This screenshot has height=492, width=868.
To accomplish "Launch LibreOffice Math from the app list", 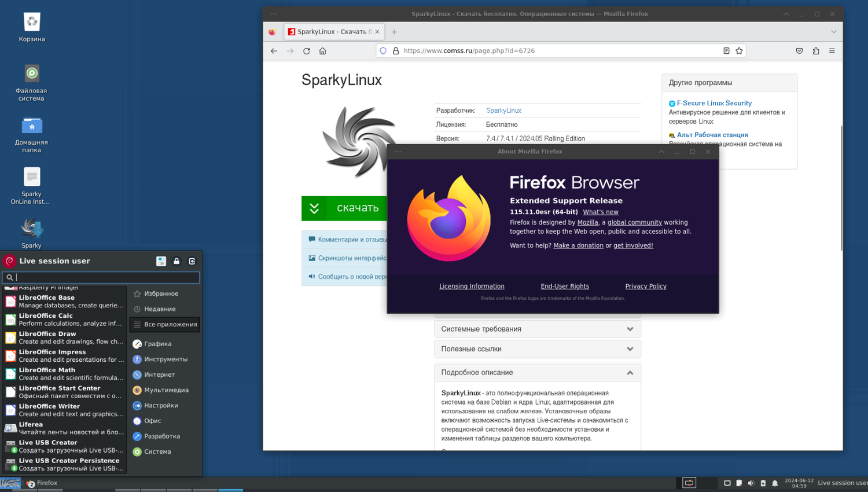I will pos(64,374).
